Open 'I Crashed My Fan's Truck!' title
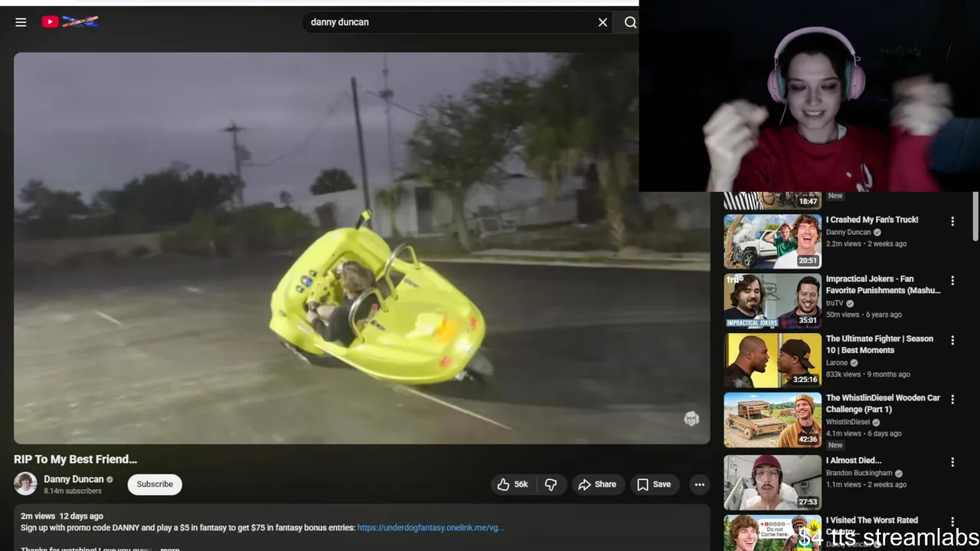The width and height of the screenshot is (980, 551). (872, 220)
